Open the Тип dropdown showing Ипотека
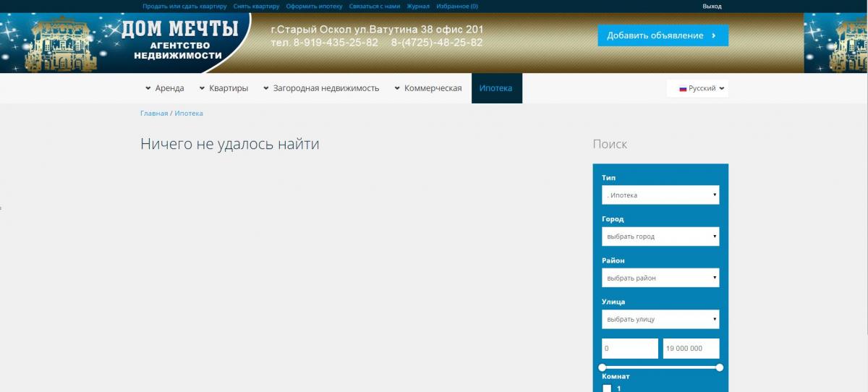 pyautogui.click(x=660, y=195)
